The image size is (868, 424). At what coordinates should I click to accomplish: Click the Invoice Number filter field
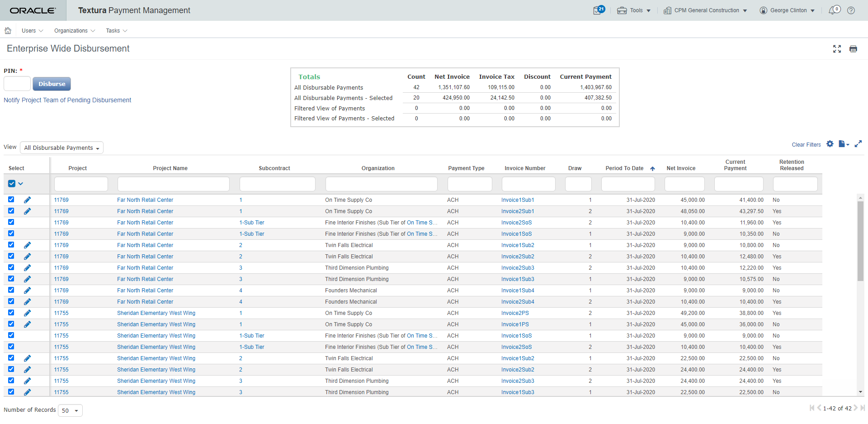coord(528,184)
